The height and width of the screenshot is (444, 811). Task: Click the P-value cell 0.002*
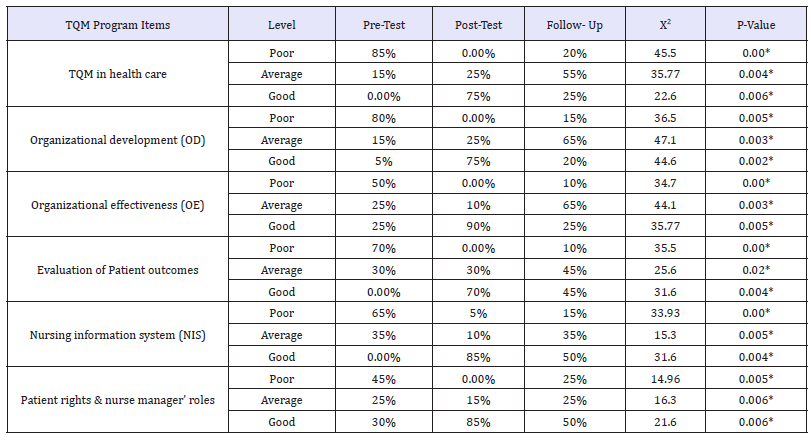tap(756, 162)
